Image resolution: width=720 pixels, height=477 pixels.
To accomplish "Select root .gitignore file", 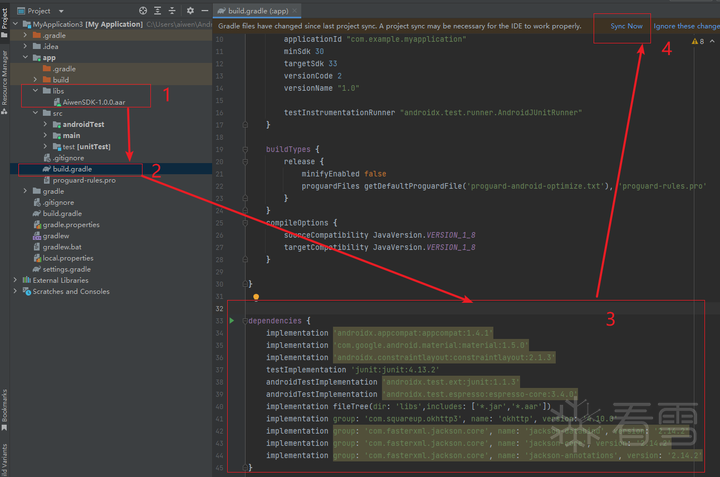I will (53, 202).
